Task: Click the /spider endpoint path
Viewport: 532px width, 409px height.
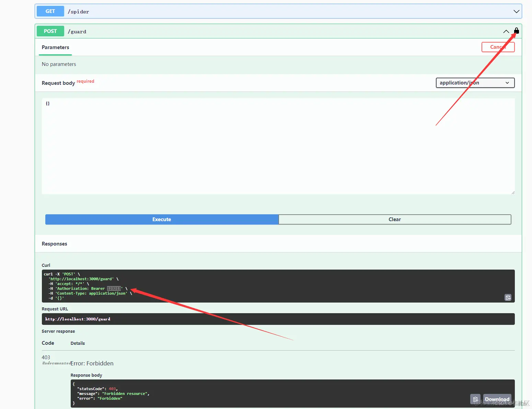Action: point(78,12)
